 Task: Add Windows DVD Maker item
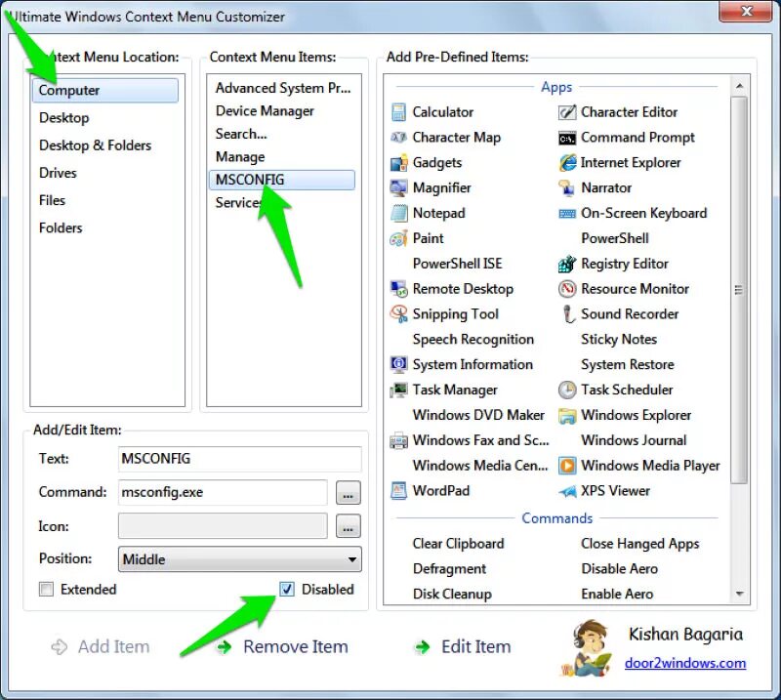(x=478, y=415)
